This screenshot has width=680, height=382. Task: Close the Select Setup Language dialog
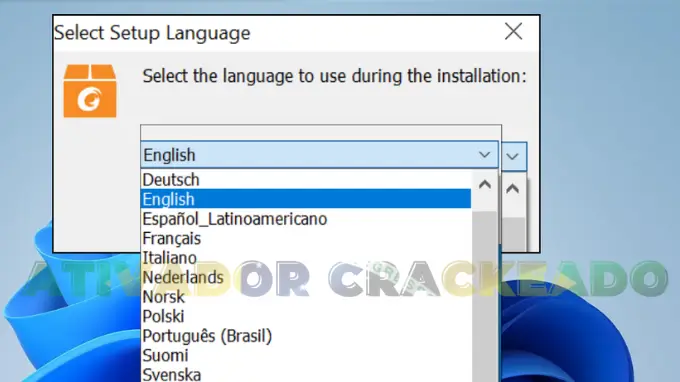click(x=513, y=32)
